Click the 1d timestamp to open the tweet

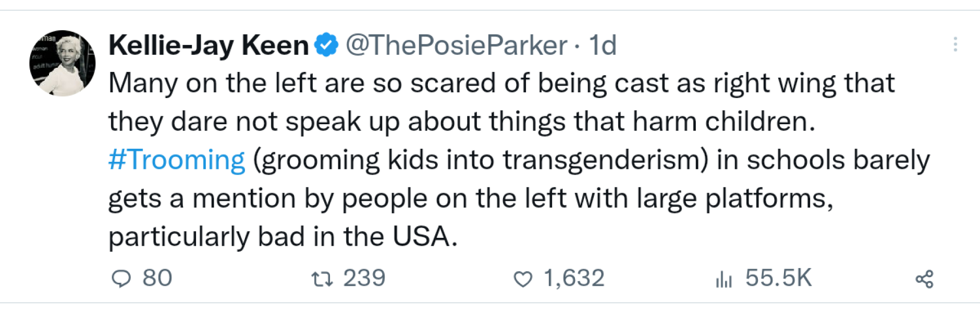click(x=603, y=45)
